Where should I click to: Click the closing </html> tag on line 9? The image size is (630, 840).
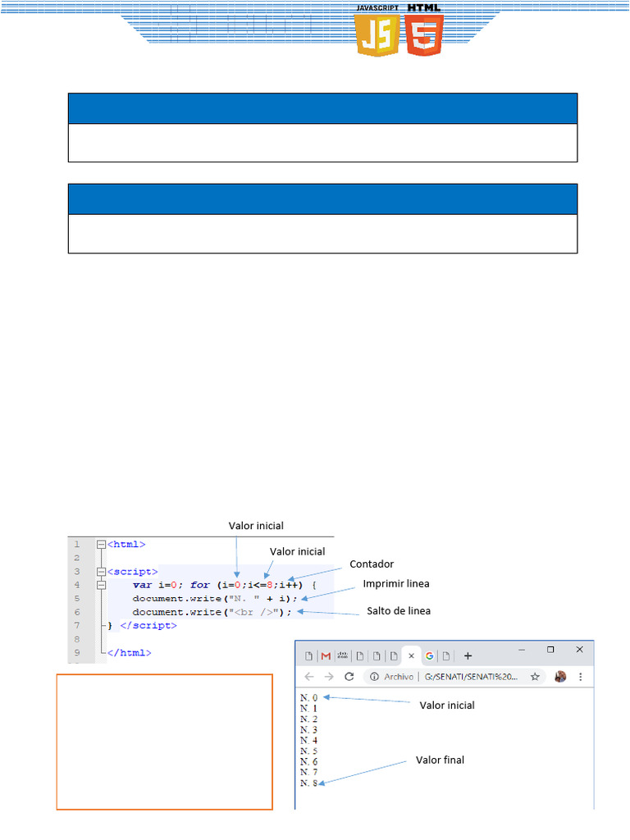click(x=129, y=652)
